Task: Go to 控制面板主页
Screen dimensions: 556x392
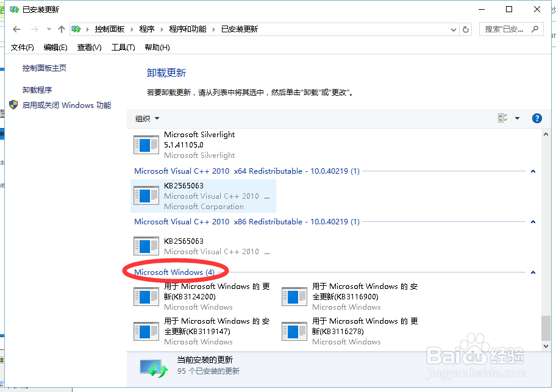Action: tap(45, 68)
